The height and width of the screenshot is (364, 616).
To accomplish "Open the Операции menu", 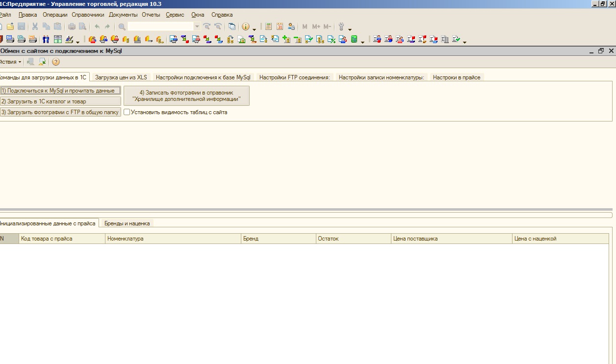I will (x=55, y=15).
